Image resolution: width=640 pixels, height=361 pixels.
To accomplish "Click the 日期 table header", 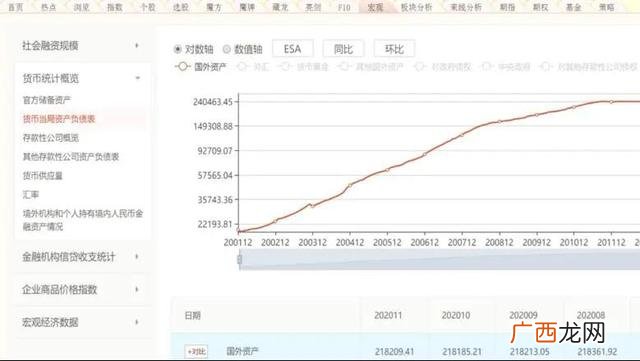I will (193, 315).
